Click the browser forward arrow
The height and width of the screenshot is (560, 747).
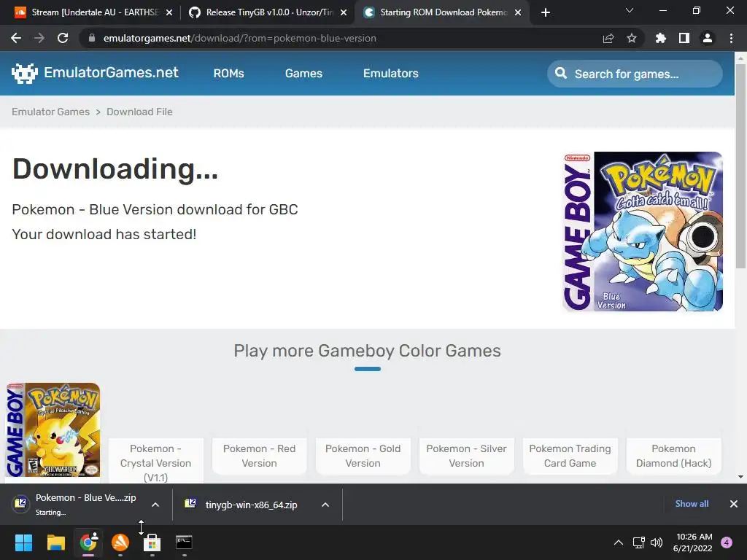click(39, 38)
